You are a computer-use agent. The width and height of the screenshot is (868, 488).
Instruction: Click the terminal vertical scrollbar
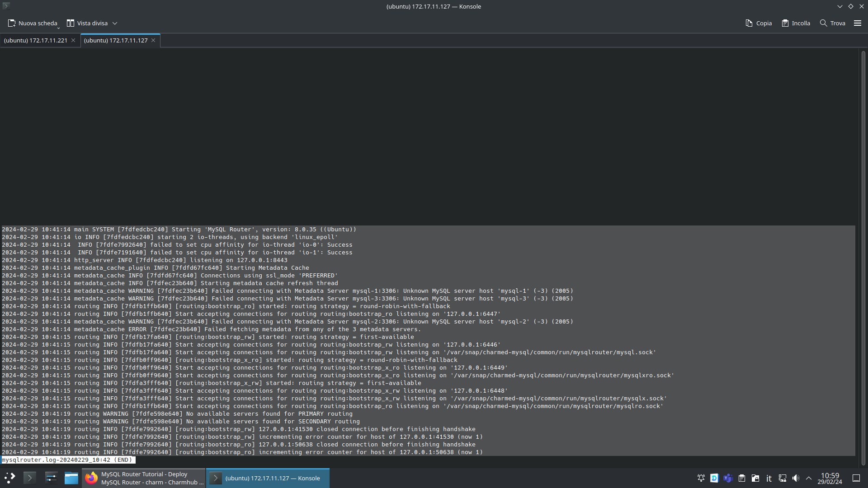pyautogui.click(x=863, y=258)
